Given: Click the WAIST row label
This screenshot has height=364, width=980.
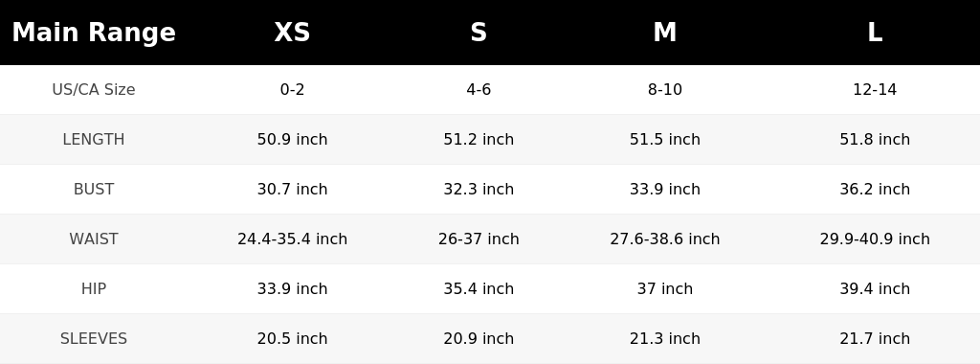Looking at the screenshot, I should point(94,239).
